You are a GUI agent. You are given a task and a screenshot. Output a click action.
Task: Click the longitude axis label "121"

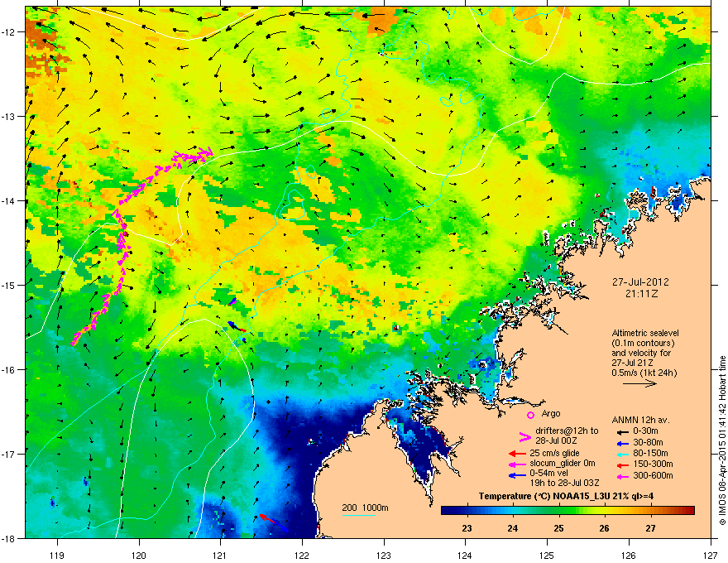pyautogui.click(x=220, y=555)
